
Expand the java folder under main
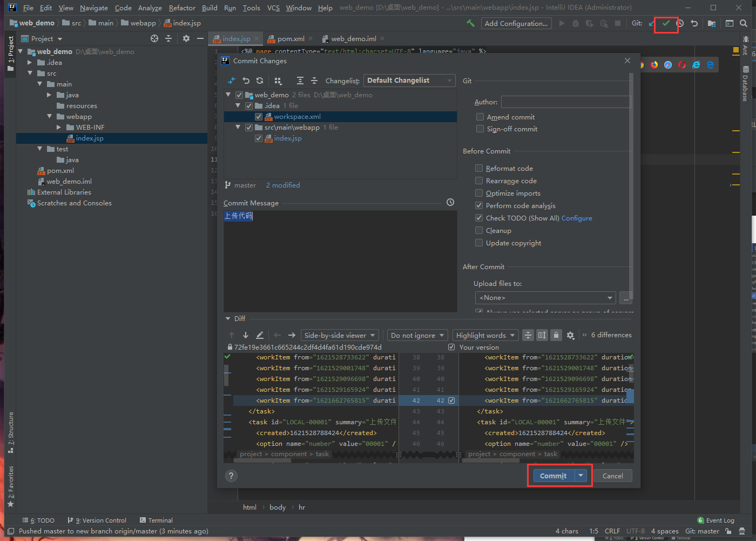click(49, 95)
